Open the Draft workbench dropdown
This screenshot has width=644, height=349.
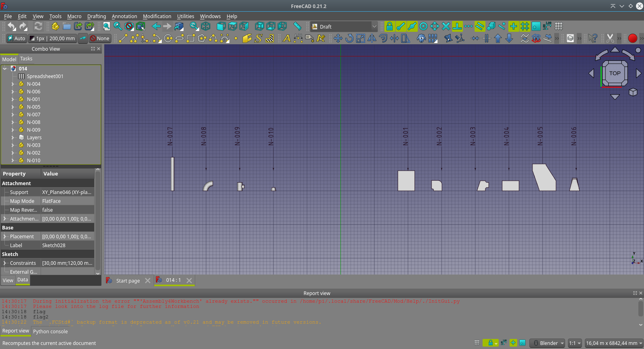pos(344,27)
